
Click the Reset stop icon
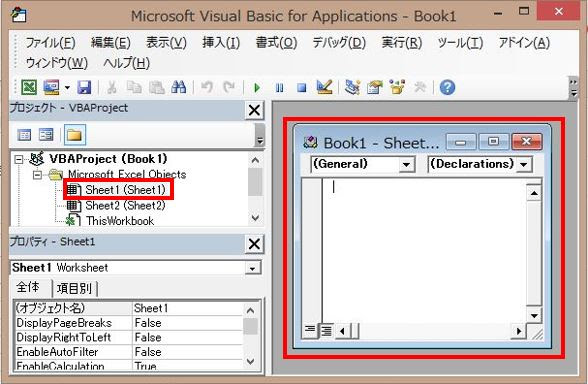pyautogui.click(x=302, y=88)
